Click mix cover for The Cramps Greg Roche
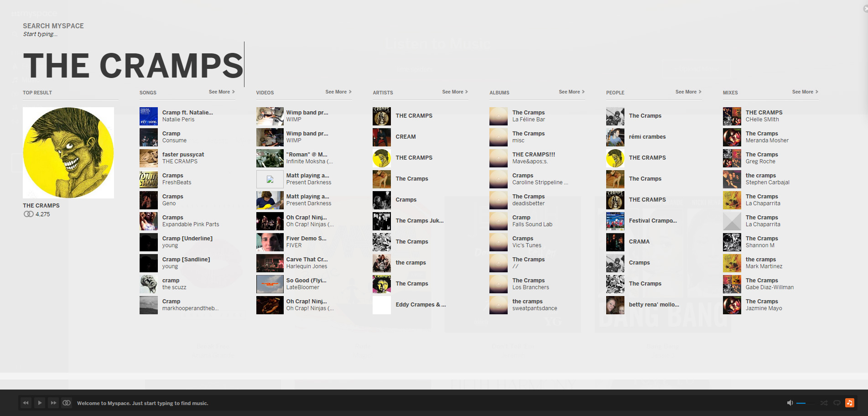The width and height of the screenshot is (868, 416). click(732, 158)
